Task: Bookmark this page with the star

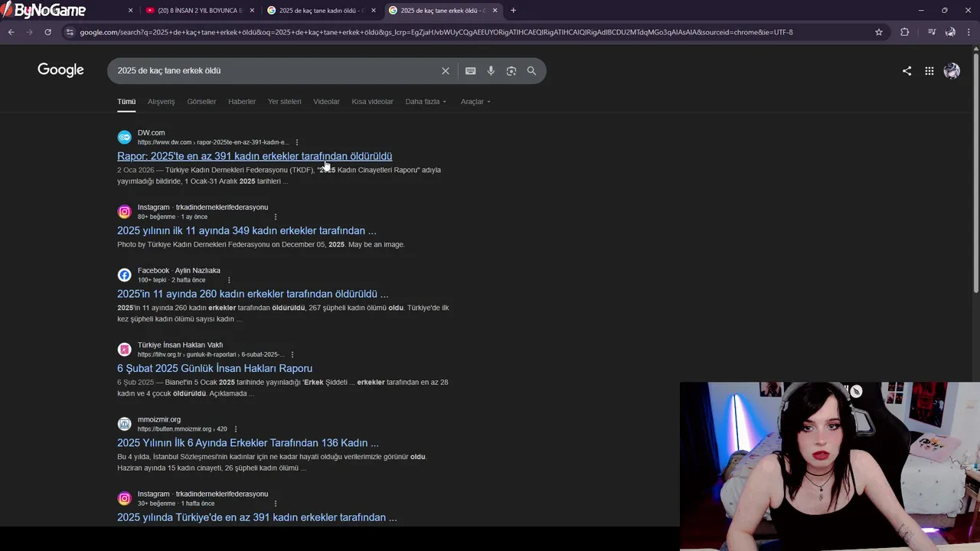Action: (879, 32)
